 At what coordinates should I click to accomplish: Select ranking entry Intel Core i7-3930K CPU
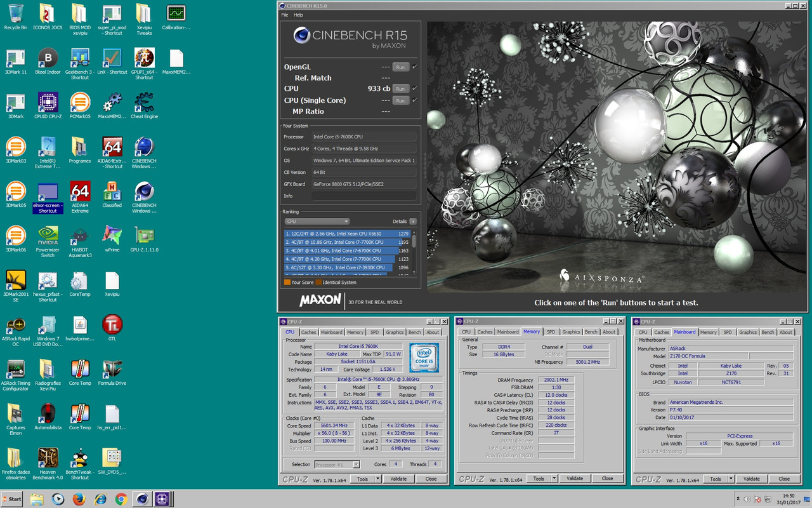coord(347,267)
